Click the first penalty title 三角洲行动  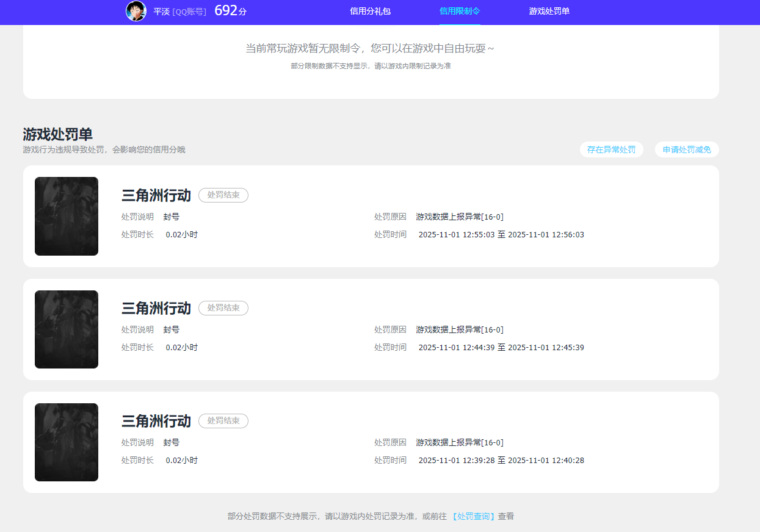click(156, 195)
